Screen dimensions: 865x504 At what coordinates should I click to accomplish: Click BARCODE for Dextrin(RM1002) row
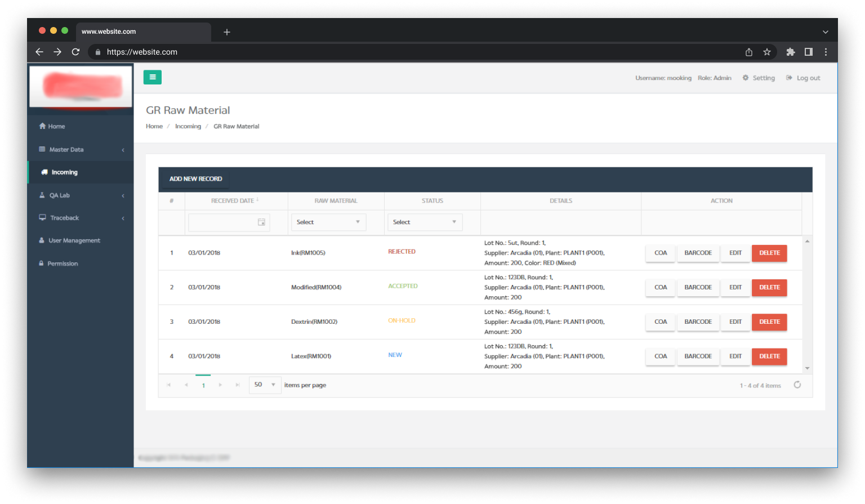point(698,322)
